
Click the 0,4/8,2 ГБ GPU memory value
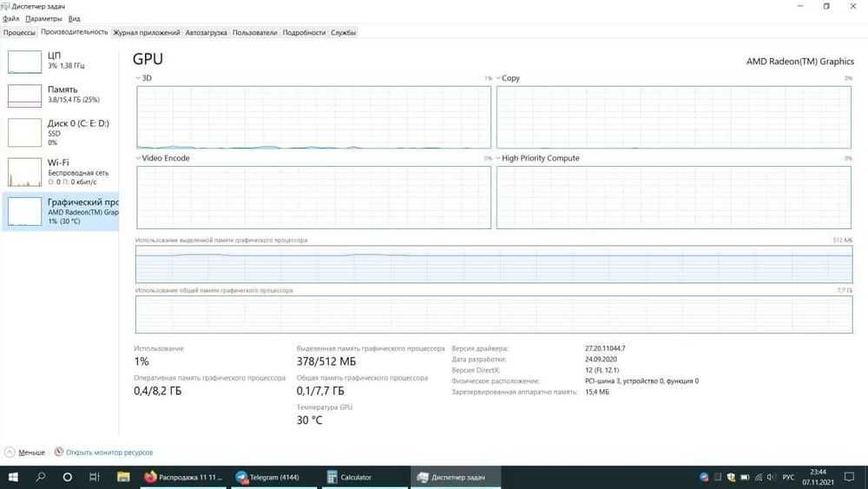pos(157,391)
